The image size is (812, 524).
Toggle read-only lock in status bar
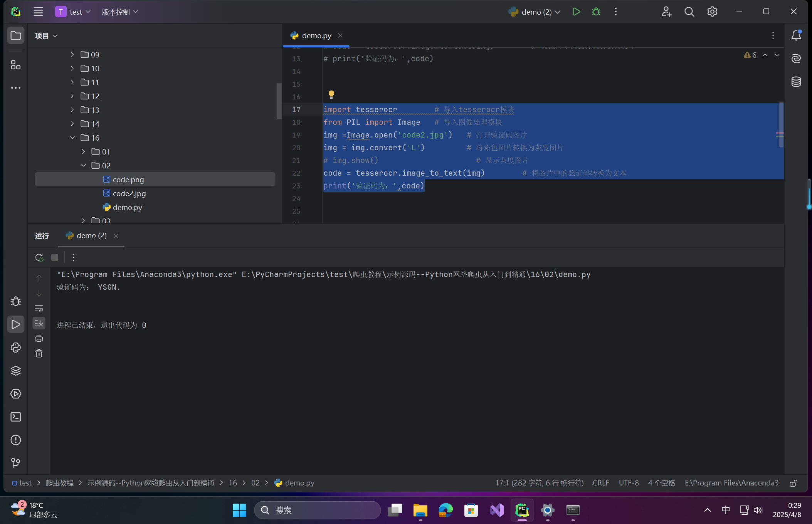(794, 483)
